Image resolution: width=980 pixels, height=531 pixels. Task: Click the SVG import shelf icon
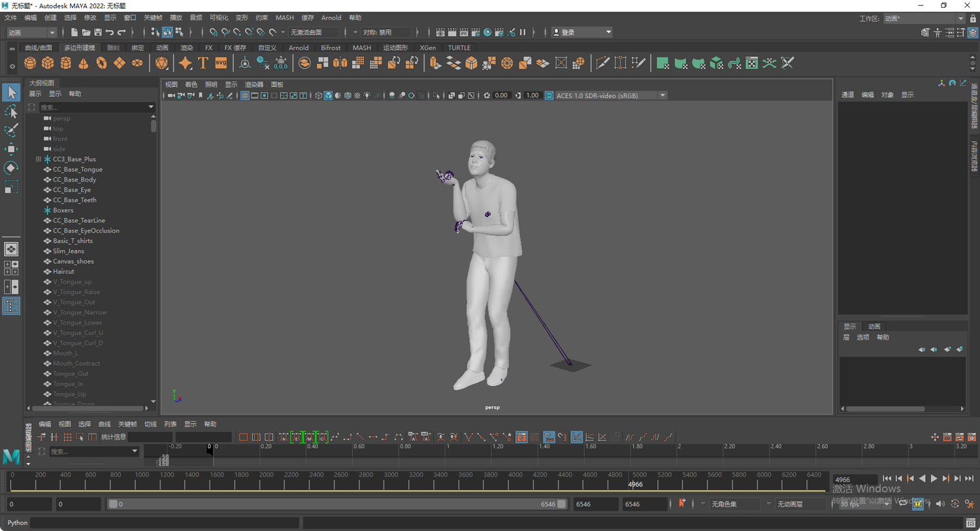[221, 63]
